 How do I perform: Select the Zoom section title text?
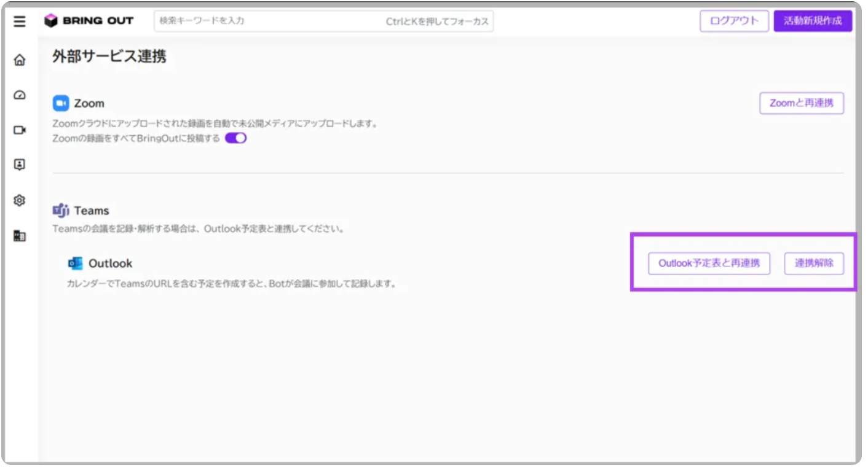pyautogui.click(x=89, y=103)
